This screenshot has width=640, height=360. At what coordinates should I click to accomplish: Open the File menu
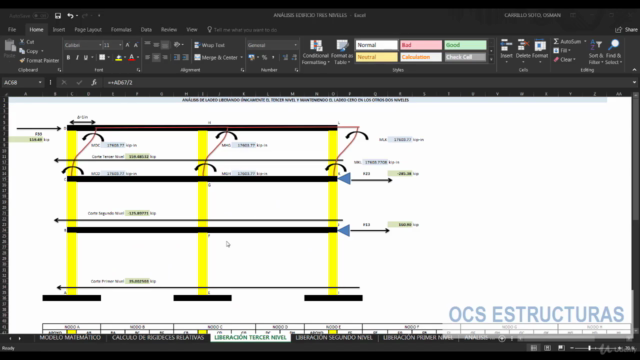pyautogui.click(x=12, y=30)
